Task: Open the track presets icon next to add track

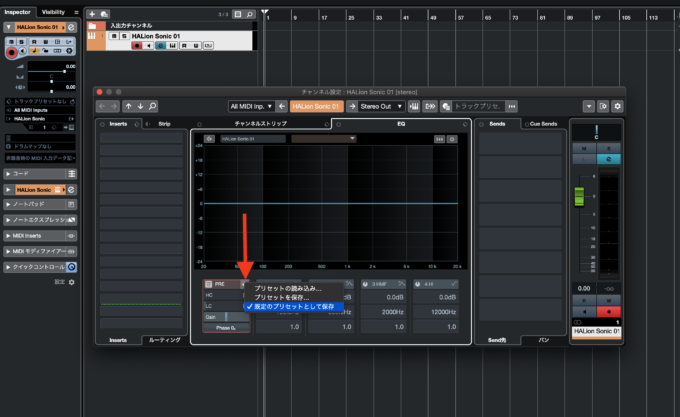Action: pyautogui.click(x=104, y=14)
